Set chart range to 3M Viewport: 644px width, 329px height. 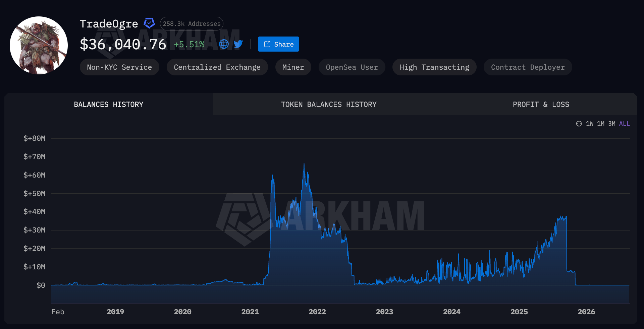[x=612, y=124]
